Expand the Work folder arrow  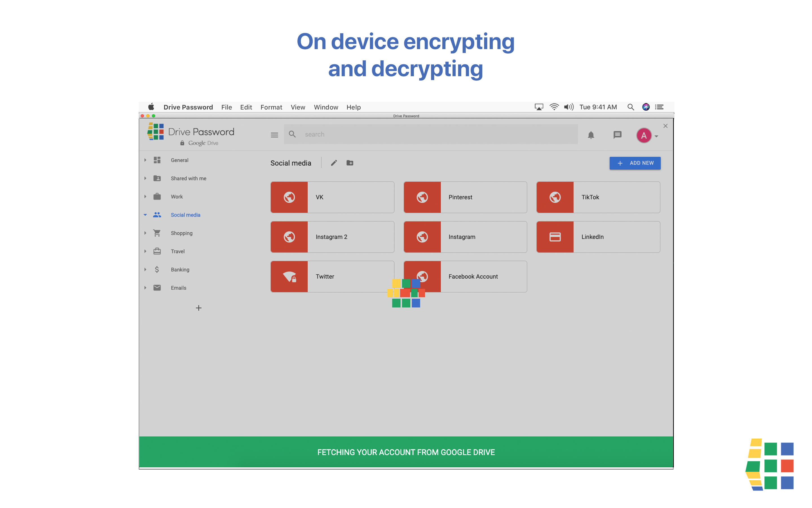[x=145, y=196]
